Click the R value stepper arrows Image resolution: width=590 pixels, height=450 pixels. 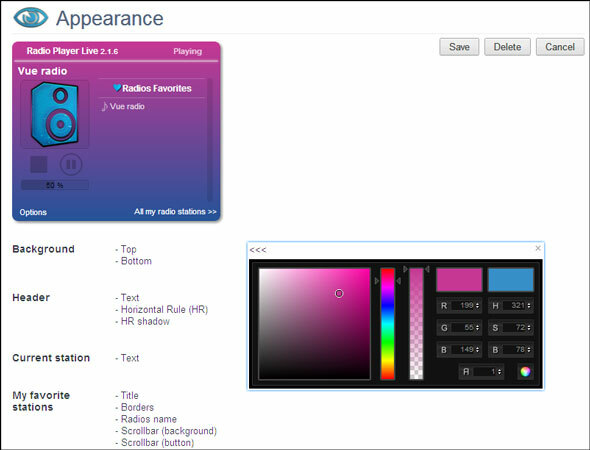(x=477, y=306)
